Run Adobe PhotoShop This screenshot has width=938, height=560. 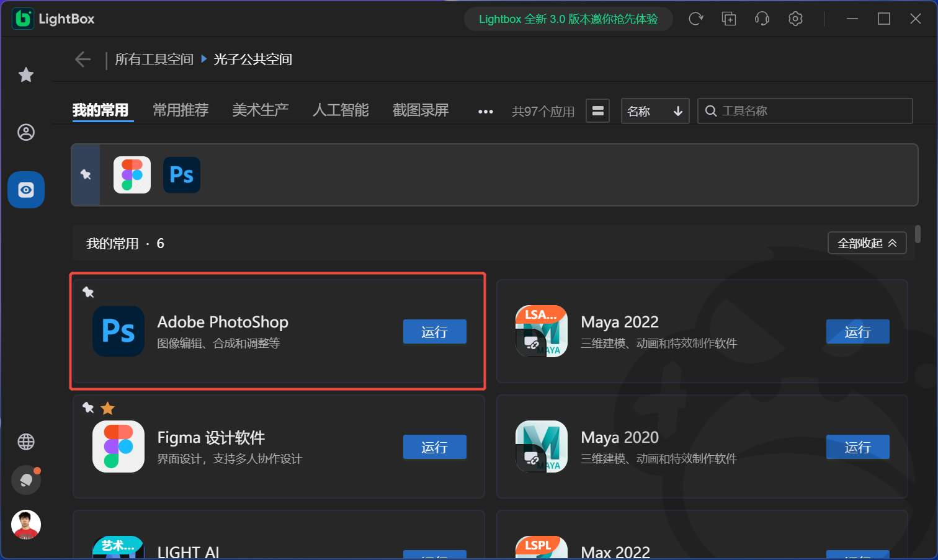pyautogui.click(x=435, y=332)
